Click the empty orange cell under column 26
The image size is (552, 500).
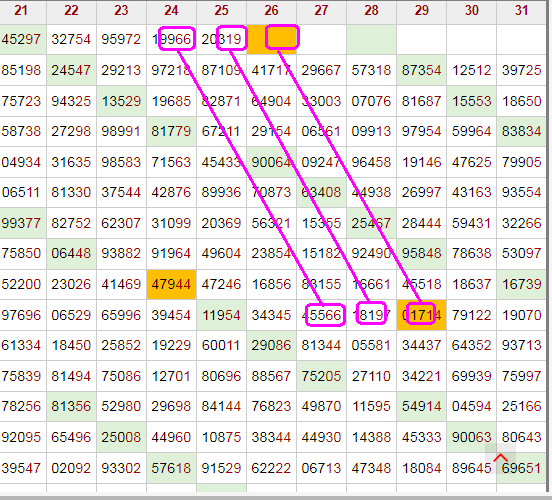click(x=271, y=39)
